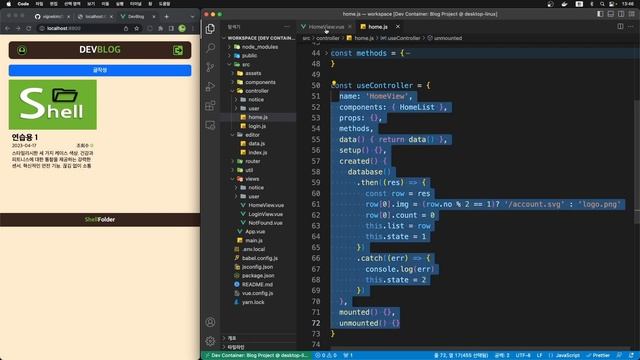The height and width of the screenshot is (360, 640).
Task: Open the post titled 연습용 1
Action: click(25, 137)
